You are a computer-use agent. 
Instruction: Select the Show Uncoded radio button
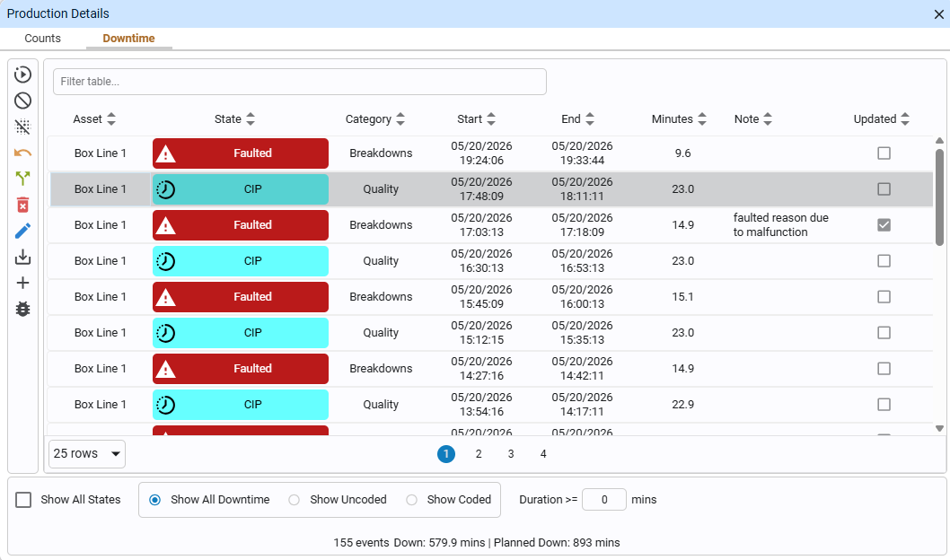294,500
